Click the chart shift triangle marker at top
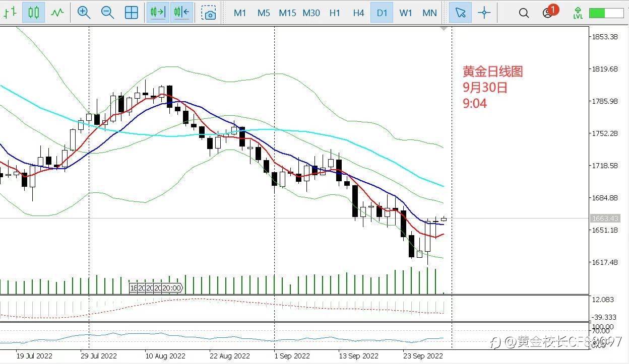 pyautogui.click(x=444, y=29)
